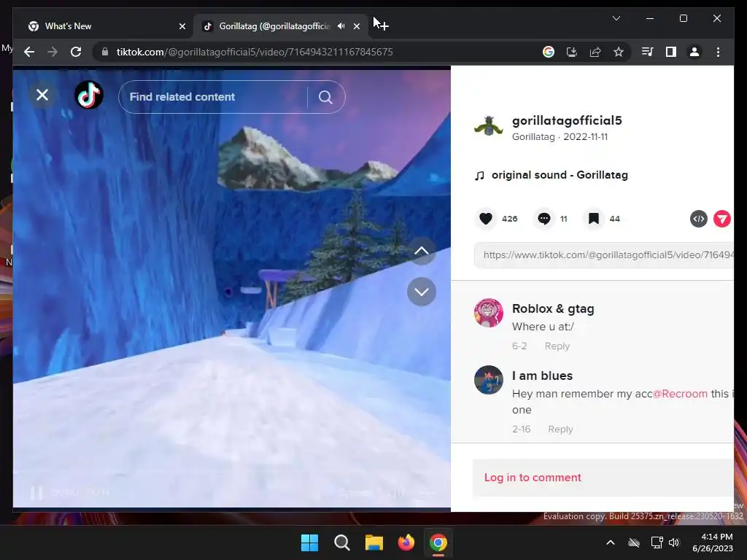
Task: Click the address bar URL
Action: point(255,52)
